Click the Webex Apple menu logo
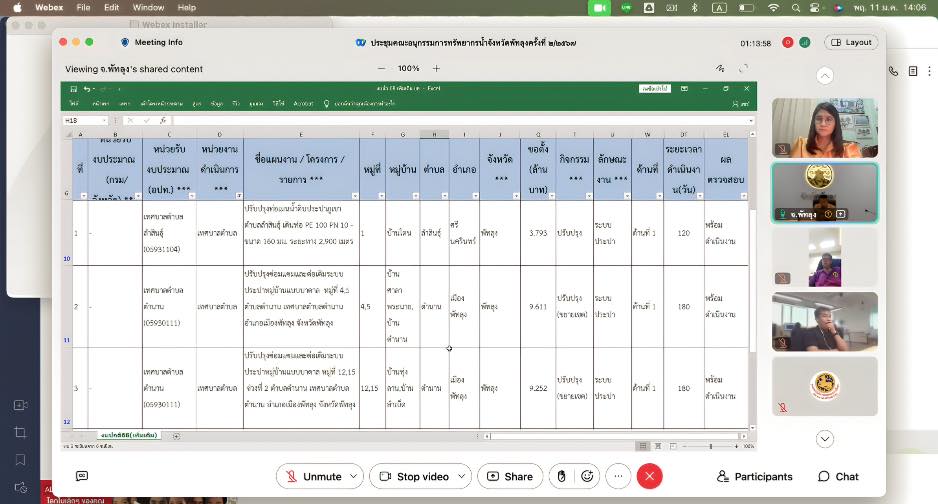 (x=17, y=8)
